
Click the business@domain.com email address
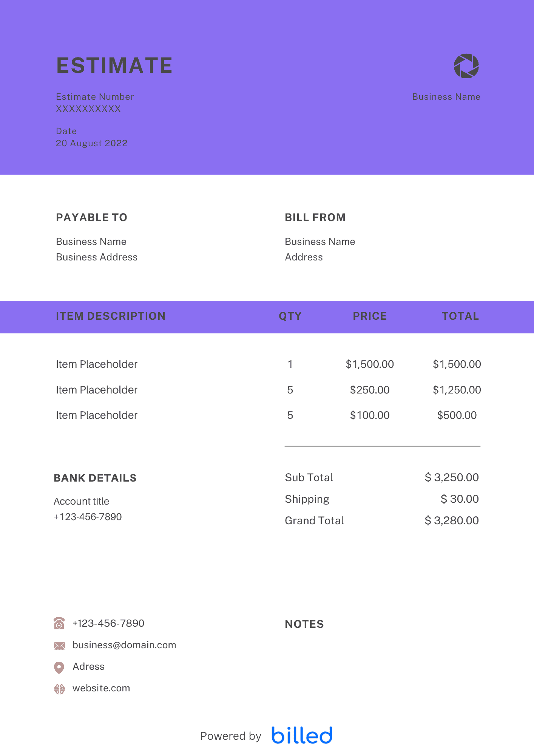pos(124,645)
